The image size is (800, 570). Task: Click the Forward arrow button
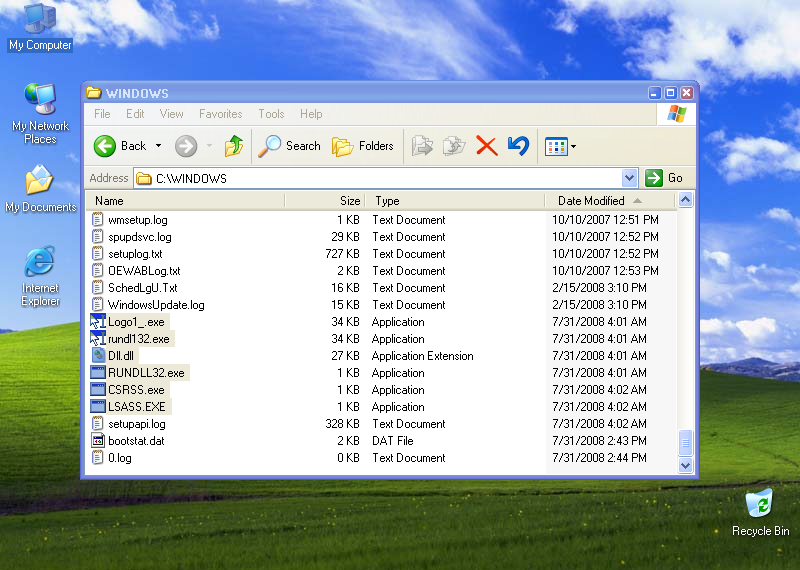click(x=186, y=146)
